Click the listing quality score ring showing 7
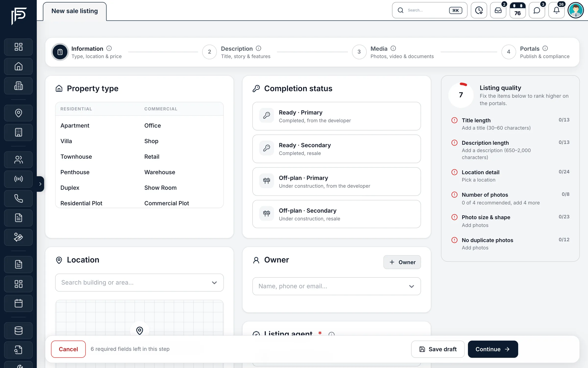588x368 pixels. (x=461, y=95)
